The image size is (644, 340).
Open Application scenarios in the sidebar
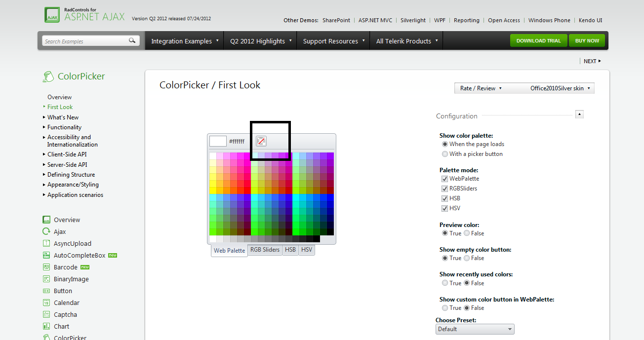tap(75, 195)
